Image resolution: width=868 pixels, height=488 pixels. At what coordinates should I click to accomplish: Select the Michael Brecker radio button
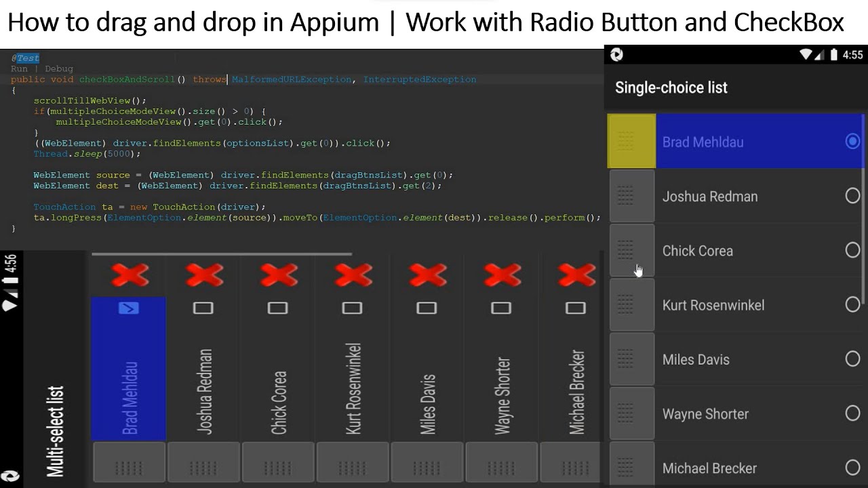852,467
